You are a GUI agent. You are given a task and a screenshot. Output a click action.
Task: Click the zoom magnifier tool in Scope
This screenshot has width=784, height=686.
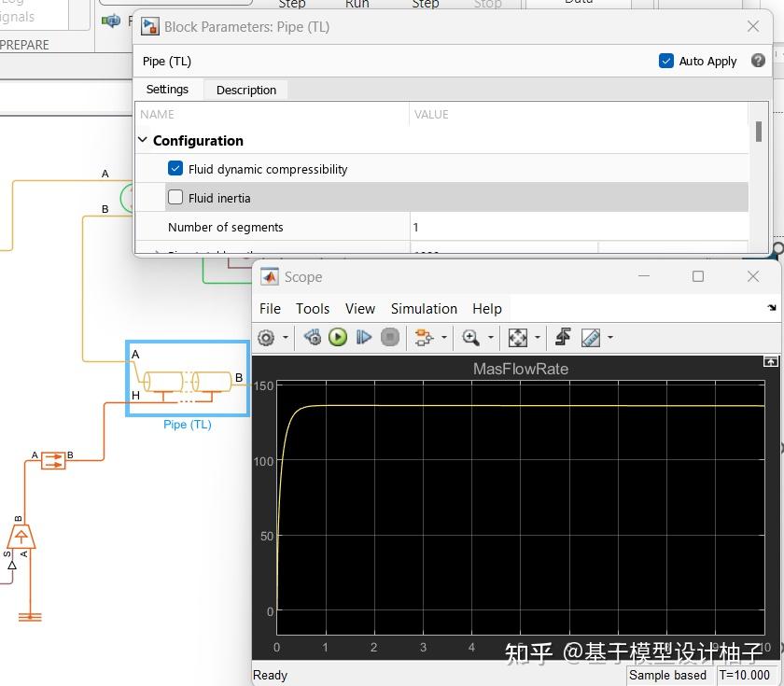click(470, 338)
